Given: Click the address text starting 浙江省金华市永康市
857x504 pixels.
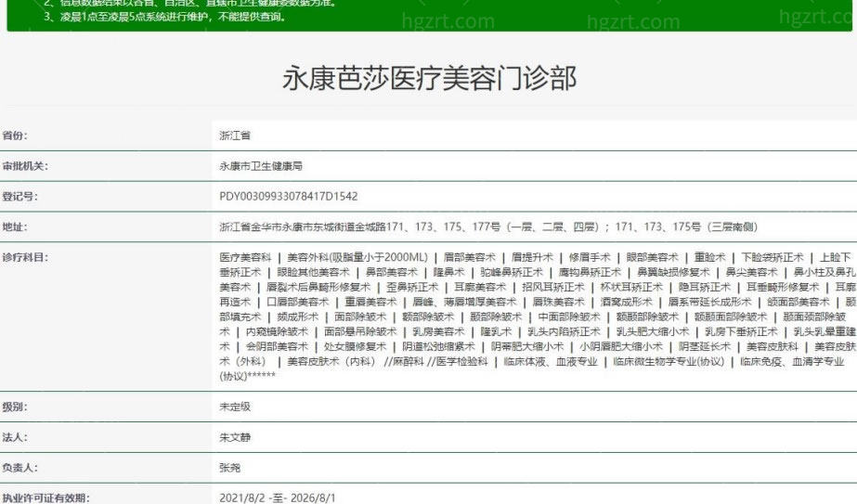Looking at the screenshot, I should pyautogui.click(x=488, y=226).
